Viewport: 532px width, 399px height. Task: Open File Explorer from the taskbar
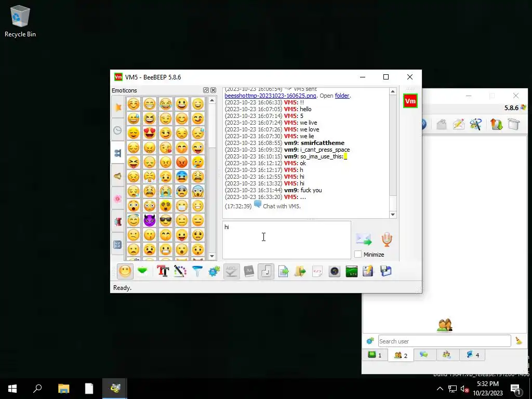point(63,389)
